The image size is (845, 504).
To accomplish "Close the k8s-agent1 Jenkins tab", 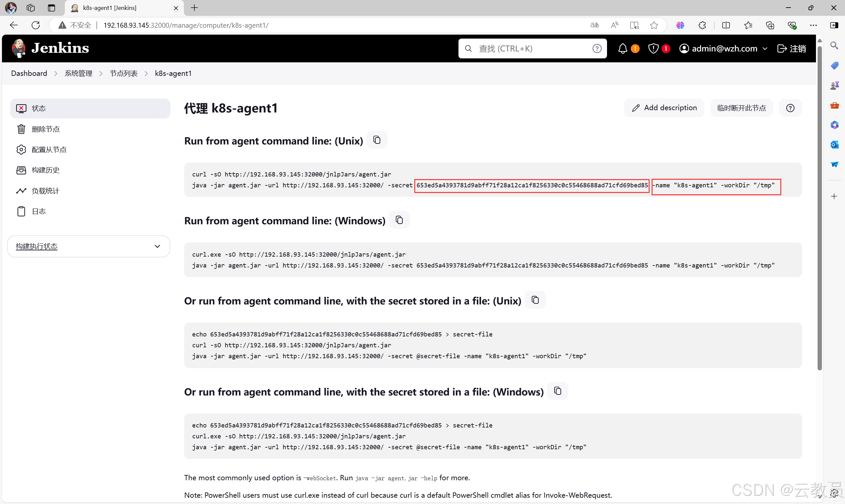I will (176, 8).
